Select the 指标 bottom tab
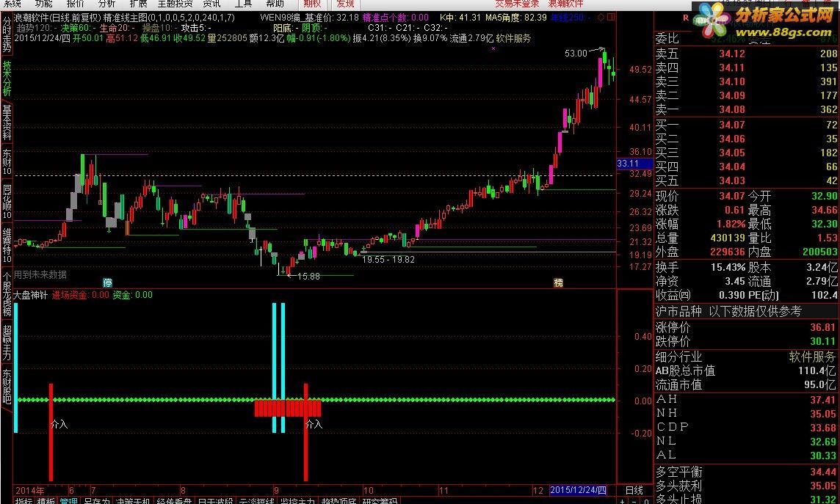 tap(24, 501)
